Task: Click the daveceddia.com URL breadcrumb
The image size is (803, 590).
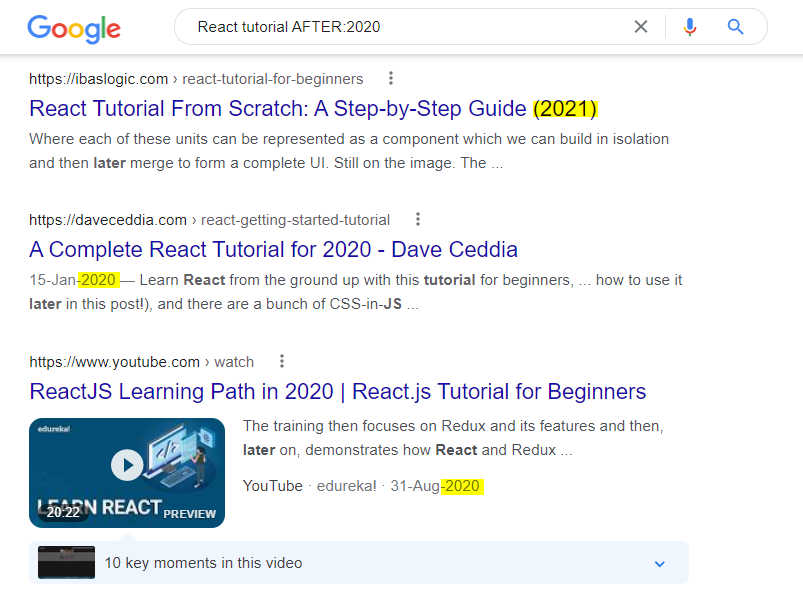Action: click(209, 220)
